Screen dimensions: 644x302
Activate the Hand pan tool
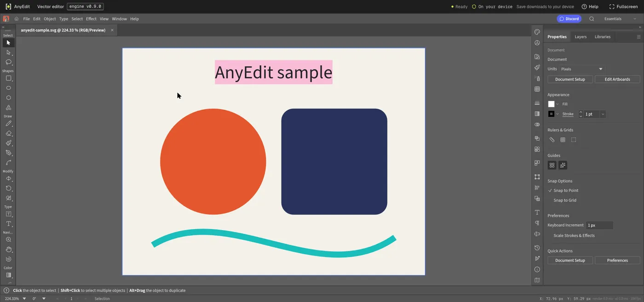(8, 250)
